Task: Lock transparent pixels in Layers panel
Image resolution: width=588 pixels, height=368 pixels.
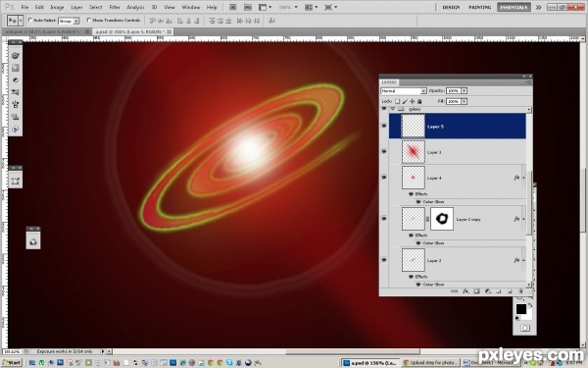Action: (x=397, y=101)
